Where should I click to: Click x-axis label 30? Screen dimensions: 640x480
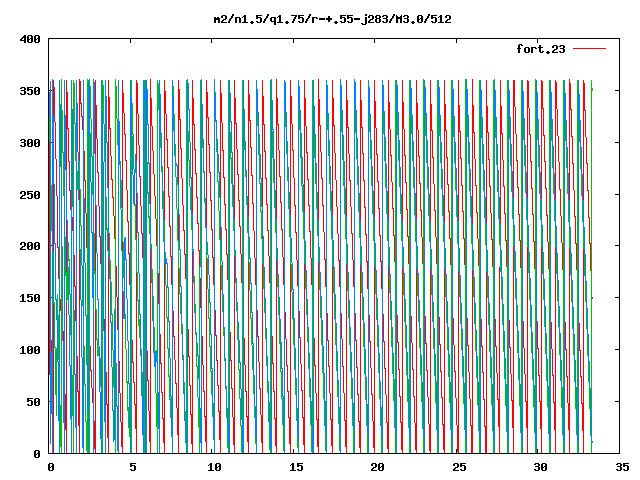[541, 467]
